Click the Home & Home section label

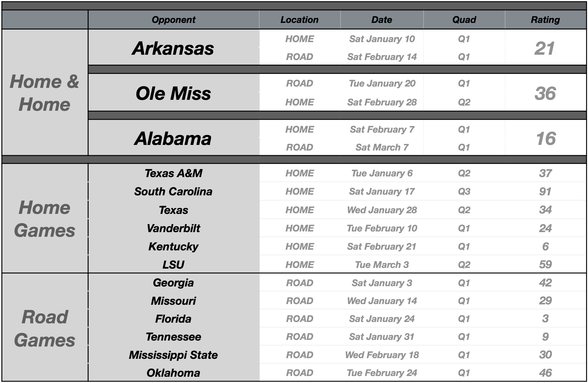point(44,93)
